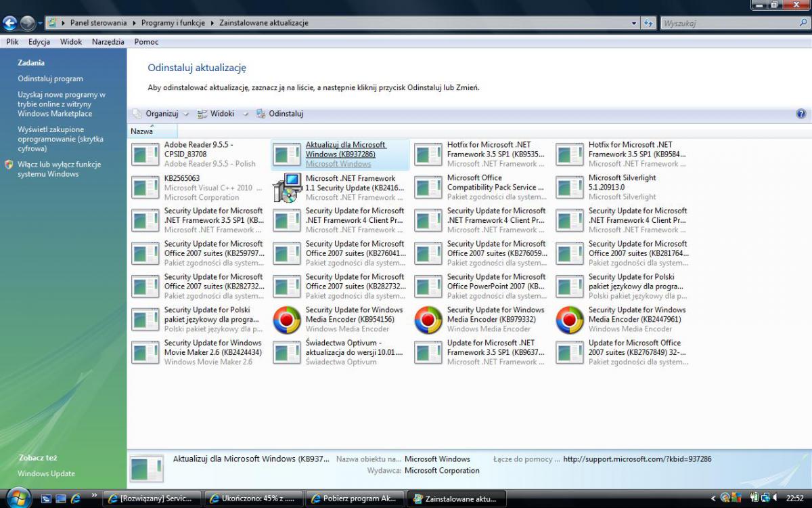812x508 pixels.
Task: Launch Internet Explorer from Quick Launch
Action: pyautogui.click(x=75, y=499)
